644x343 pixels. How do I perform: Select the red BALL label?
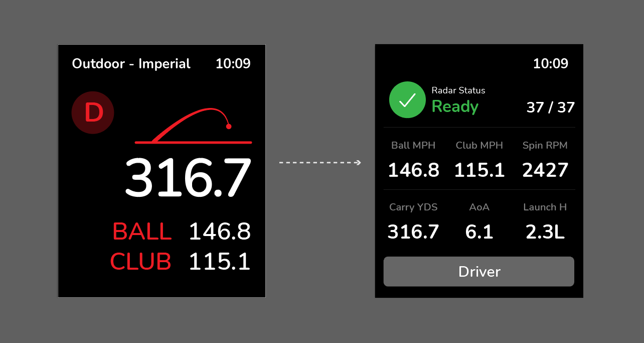[142, 232]
